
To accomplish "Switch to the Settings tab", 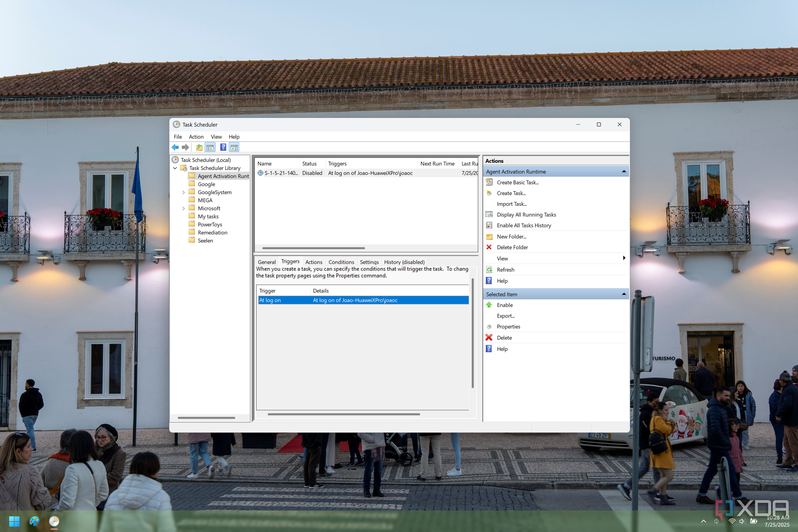I will point(369,262).
